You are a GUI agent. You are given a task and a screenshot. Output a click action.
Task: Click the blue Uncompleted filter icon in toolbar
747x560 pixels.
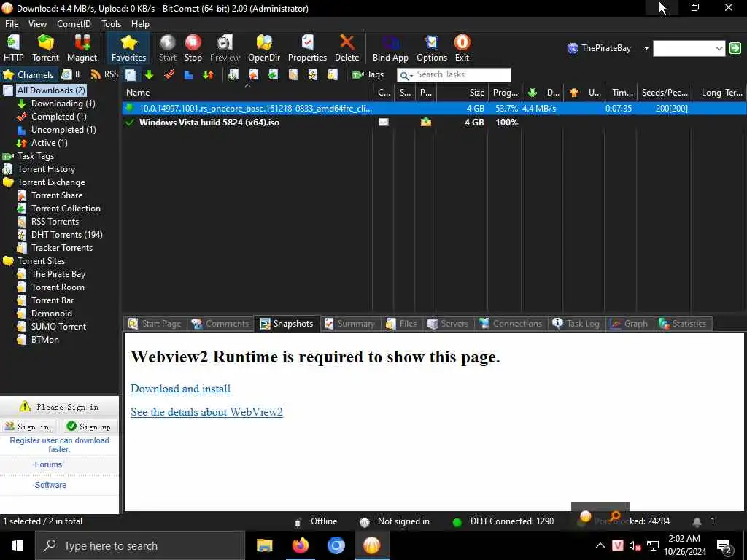coord(188,75)
